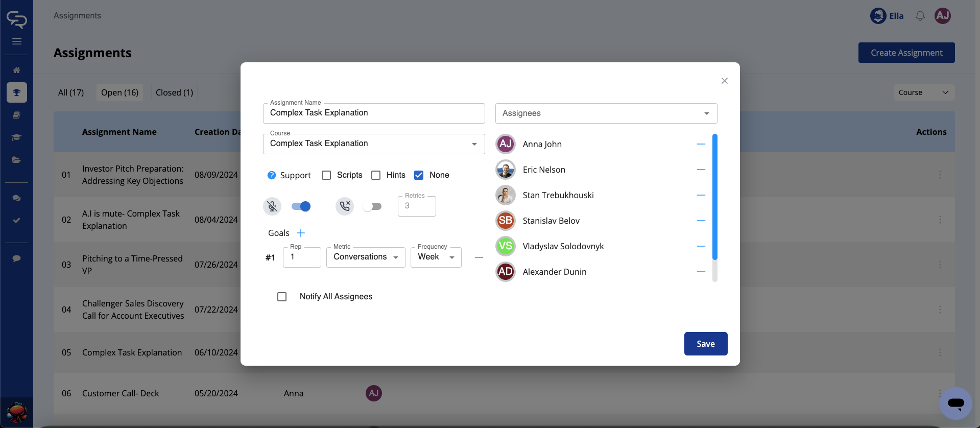Remove Anna John from assignees
Screen dimensions: 980x428
click(701, 144)
